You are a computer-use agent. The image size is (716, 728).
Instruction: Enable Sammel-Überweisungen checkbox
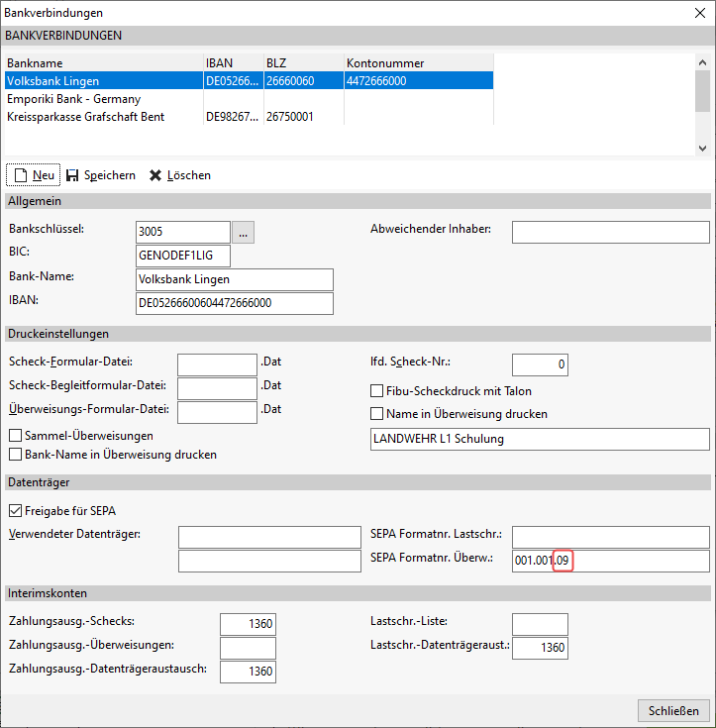[x=16, y=436]
